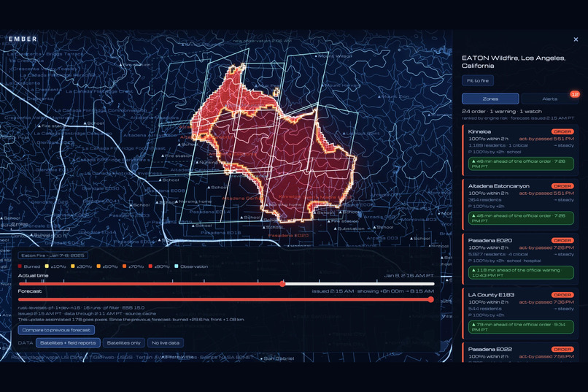Click the 'issued 2:15 AM · showing +6h 00m' text

click(373, 291)
